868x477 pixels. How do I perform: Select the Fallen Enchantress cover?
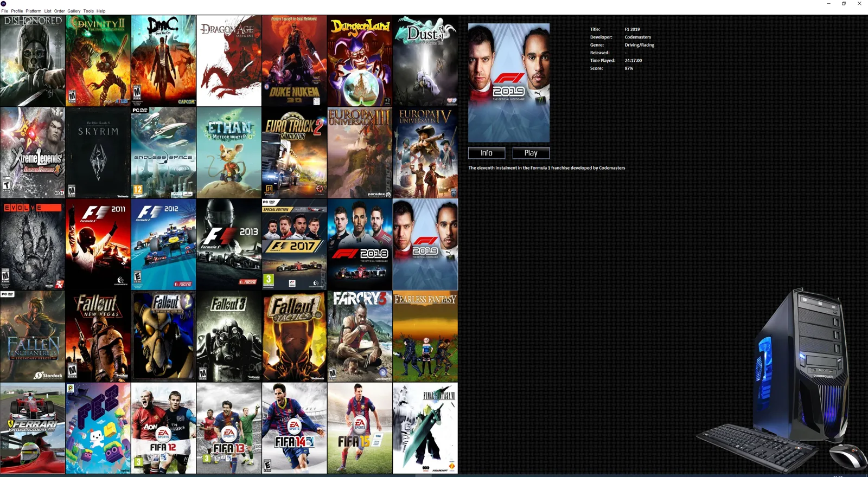pos(33,336)
